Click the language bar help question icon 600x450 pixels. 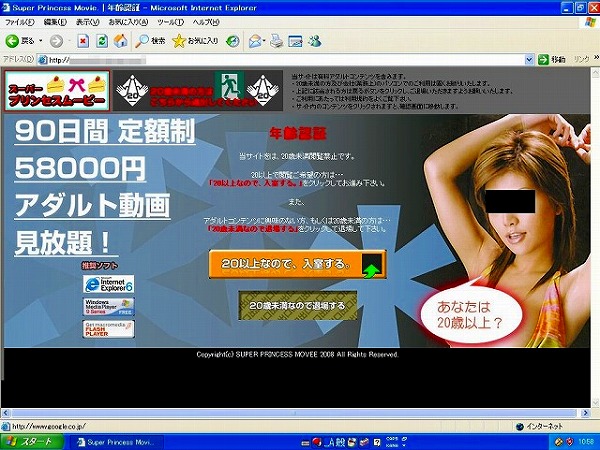pyautogui.click(x=377, y=443)
